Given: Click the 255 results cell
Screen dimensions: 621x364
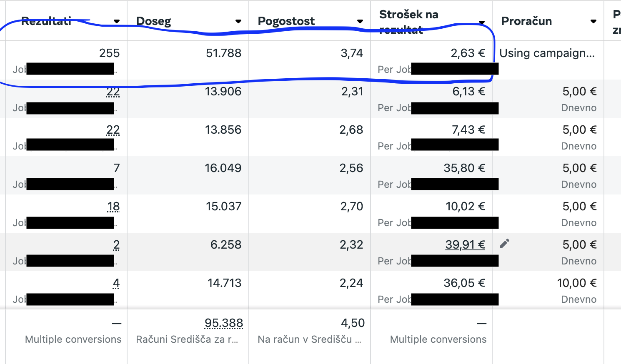Looking at the screenshot, I should [109, 53].
